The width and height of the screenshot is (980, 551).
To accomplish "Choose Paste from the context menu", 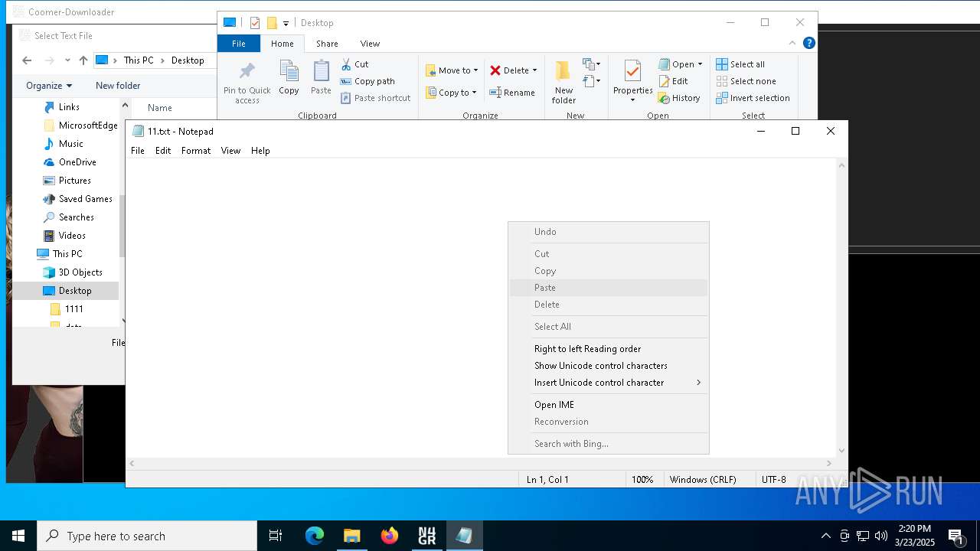I will coord(609,288).
